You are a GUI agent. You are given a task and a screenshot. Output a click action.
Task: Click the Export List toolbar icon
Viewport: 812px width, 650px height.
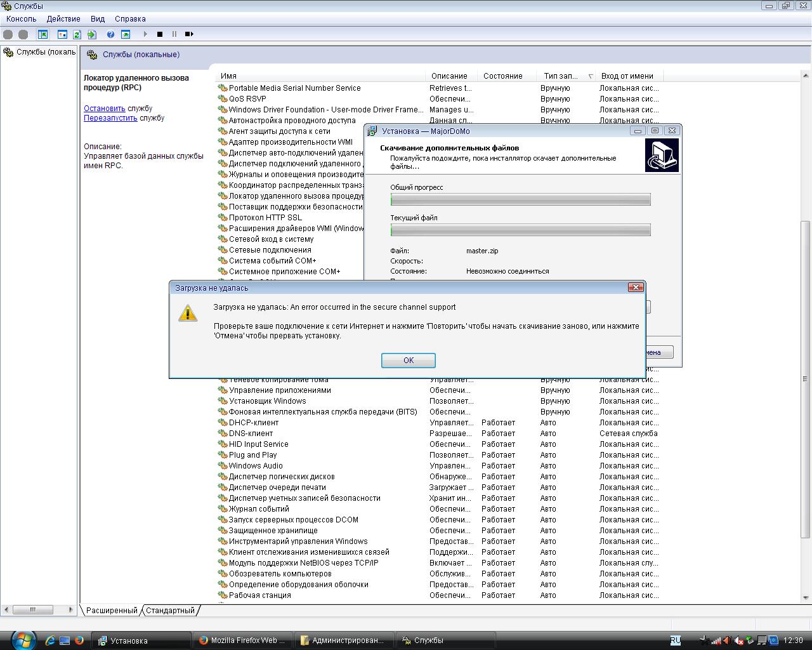click(92, 34)
